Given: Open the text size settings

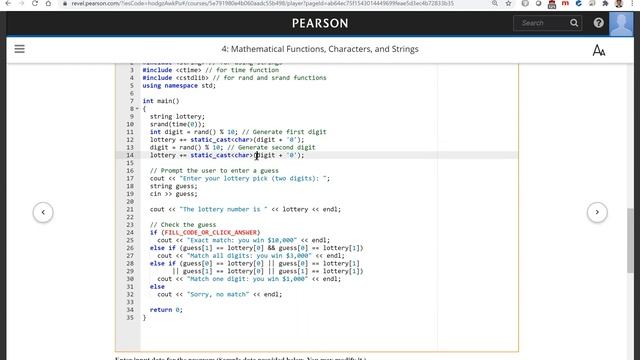Looking at the screenshot, I should (x=599, y=50).
